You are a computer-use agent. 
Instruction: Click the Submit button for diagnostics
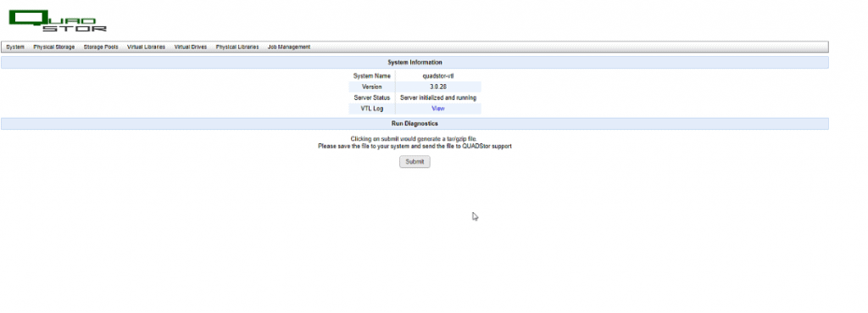point(415,162)
